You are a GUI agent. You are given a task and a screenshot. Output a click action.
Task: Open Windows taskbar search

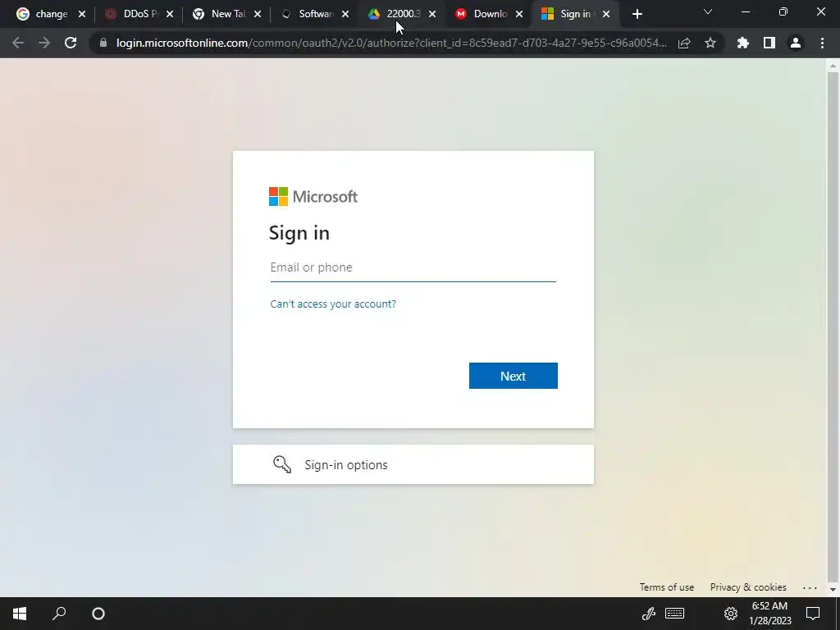click(59, 614)
